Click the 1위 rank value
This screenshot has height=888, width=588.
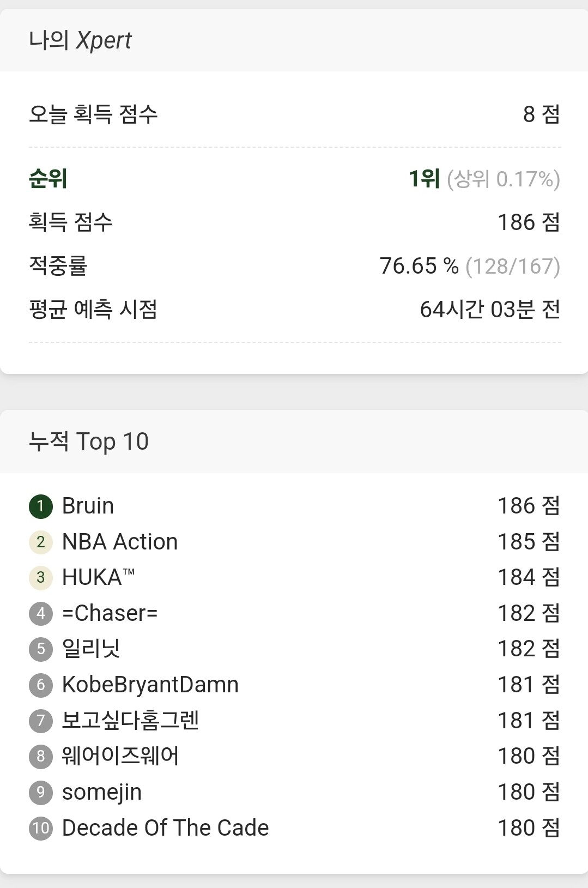[424, 179]
